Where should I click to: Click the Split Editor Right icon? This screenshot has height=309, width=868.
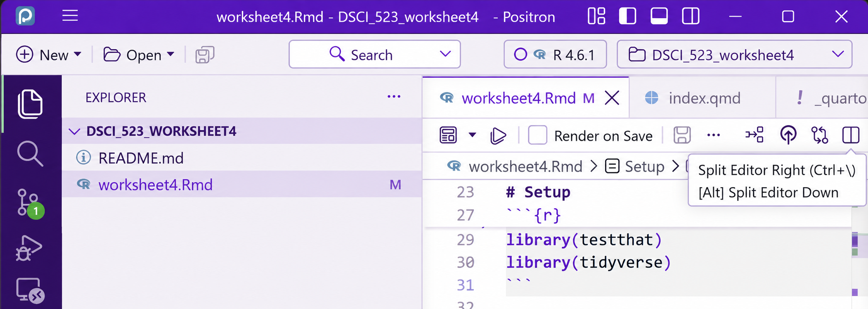pyautogui.click(x=851, y=135)
